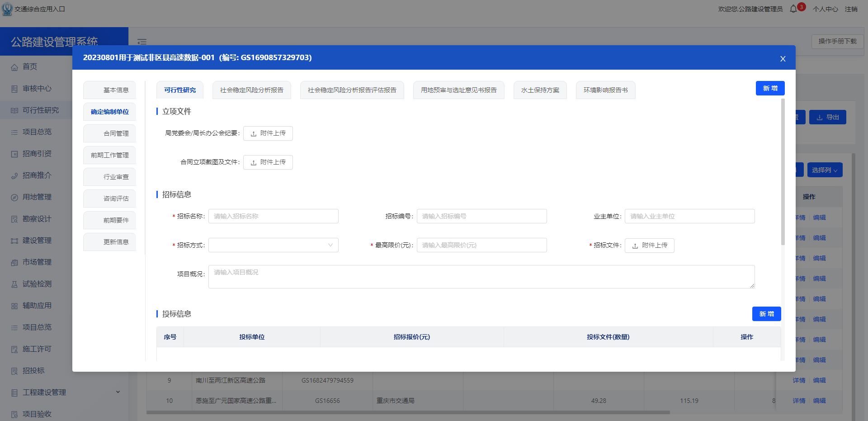The image size is (868, 421).
Task: Focus the 最高限价(元) input field
Action: [482, 245]
